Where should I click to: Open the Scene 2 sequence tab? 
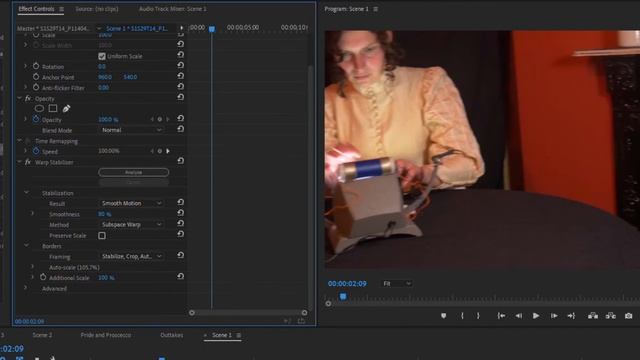tap(42, 335)
